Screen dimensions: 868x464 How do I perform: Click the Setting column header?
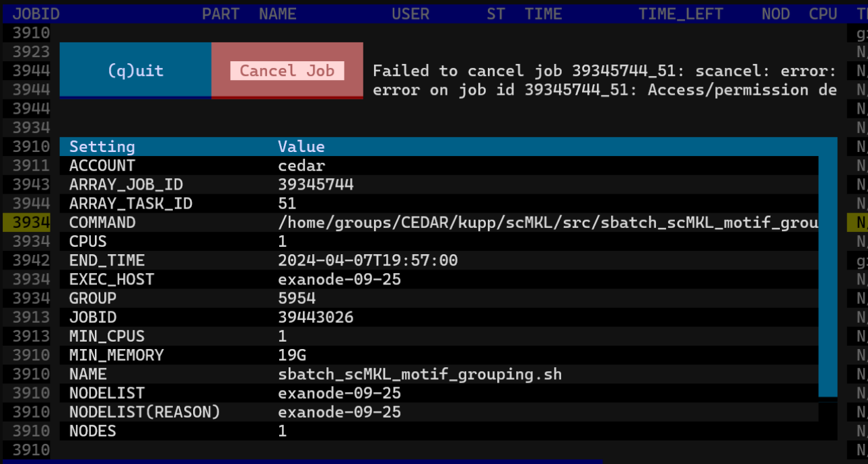(x=102, y=147)
